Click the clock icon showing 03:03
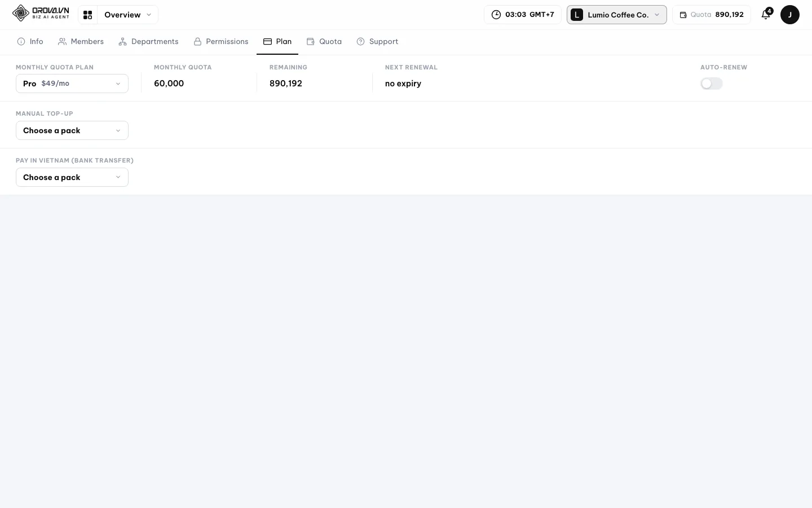 (x=496, y=15)
